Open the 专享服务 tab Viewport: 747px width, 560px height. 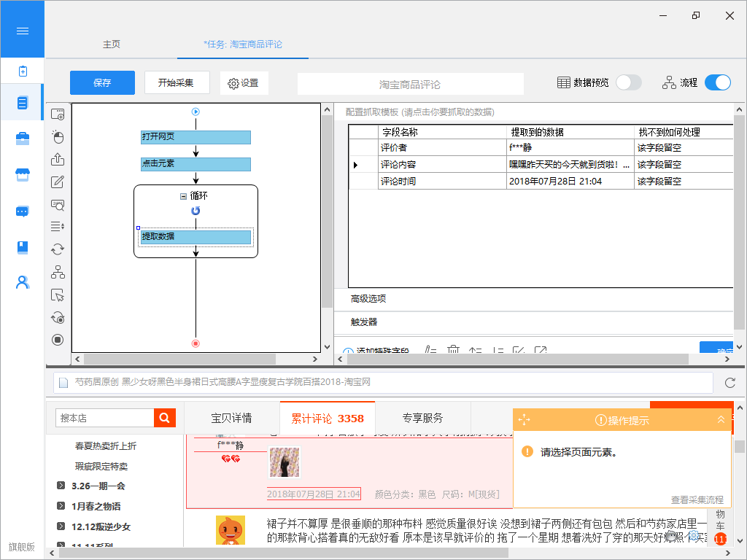tap(422, 418)
